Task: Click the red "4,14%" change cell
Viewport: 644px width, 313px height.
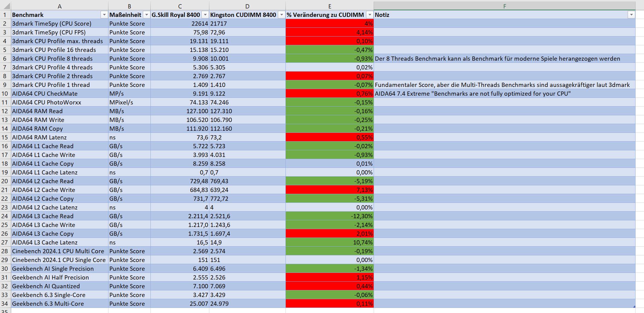Action: [x=330, y=32]
